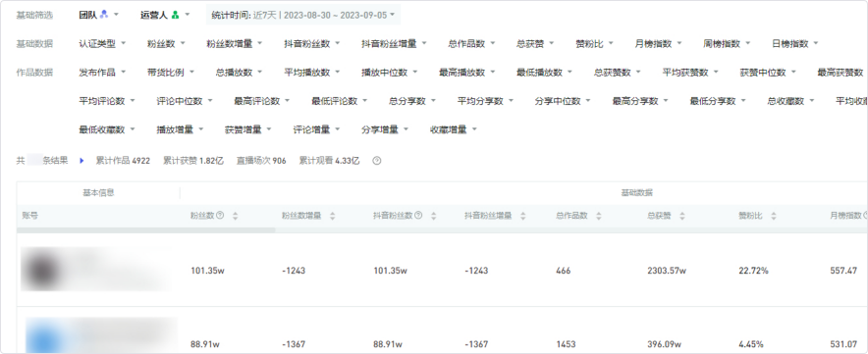Click the question mark icon in 抖音粉丝数 column header
Viewport: 868px width, 354px height.
coord(418,215)
